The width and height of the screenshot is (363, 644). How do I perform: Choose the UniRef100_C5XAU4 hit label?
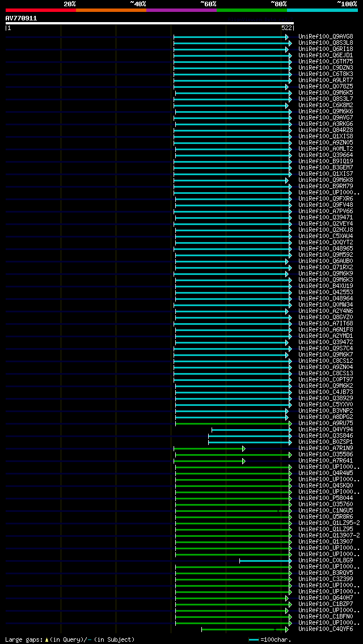point(326,236)
